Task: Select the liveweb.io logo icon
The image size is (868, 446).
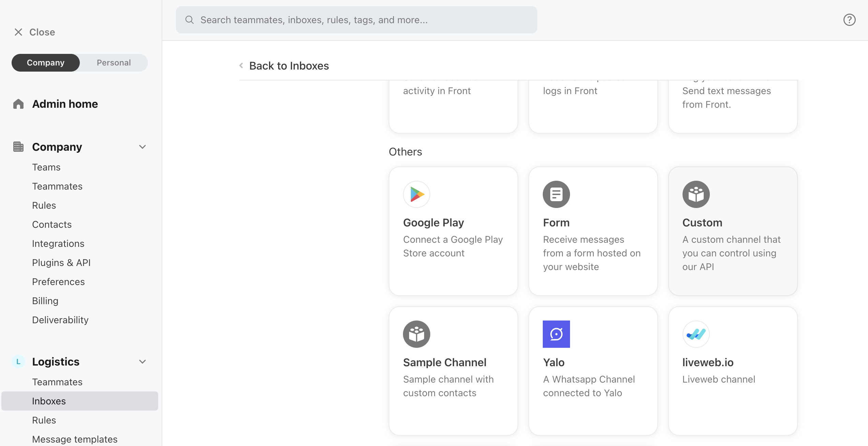Action: (x=696, y=334)
